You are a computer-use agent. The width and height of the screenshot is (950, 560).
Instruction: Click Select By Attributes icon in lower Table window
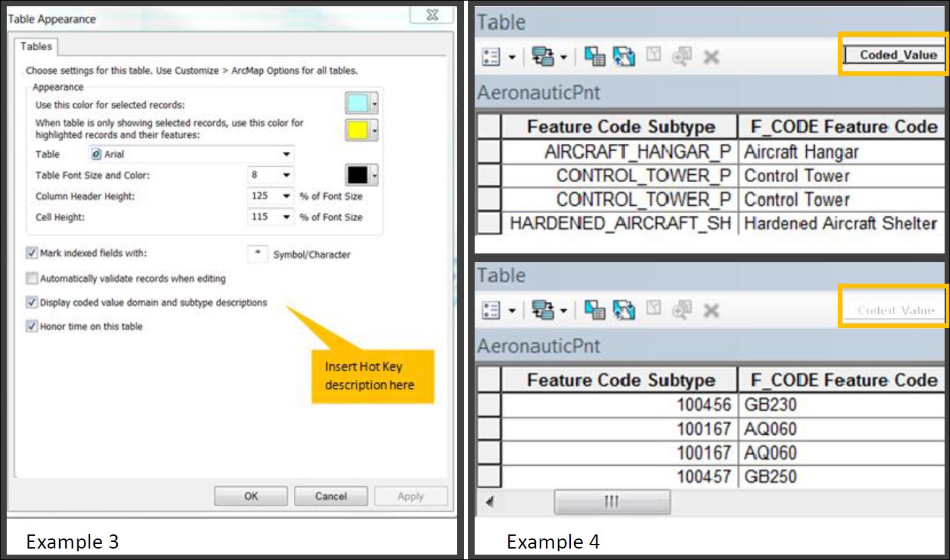tap(594, 311)
